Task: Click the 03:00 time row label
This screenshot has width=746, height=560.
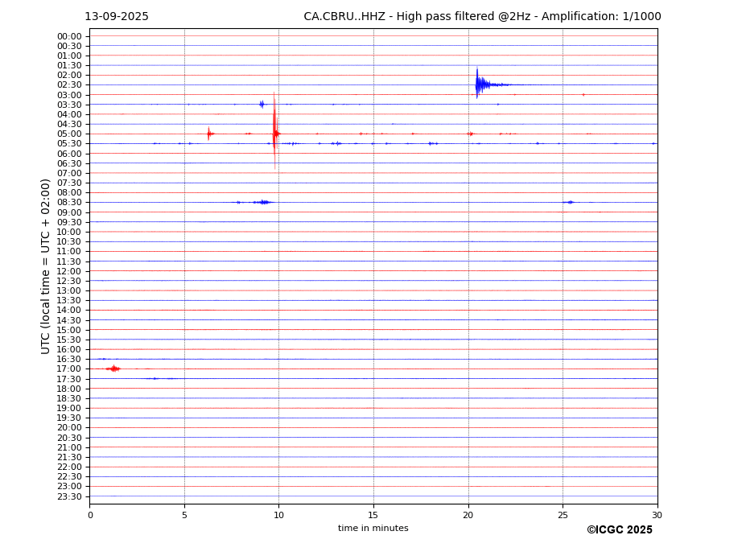Action: [x=69, y=95]
